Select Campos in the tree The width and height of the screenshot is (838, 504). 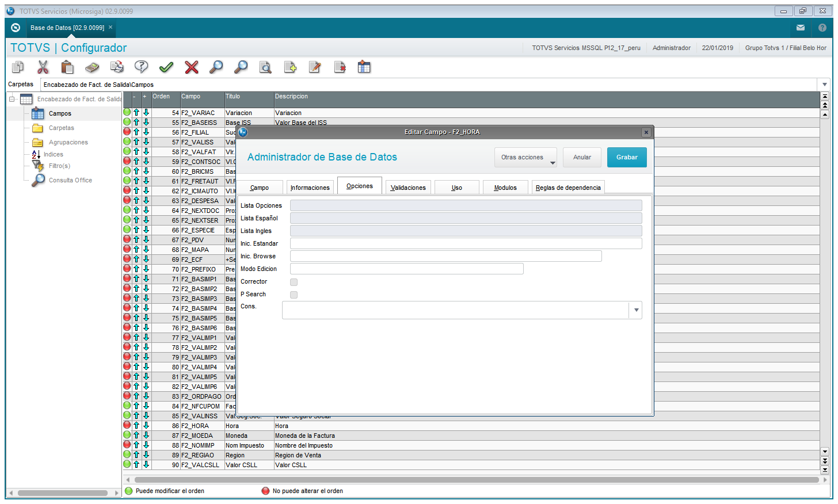pos(60,113)
